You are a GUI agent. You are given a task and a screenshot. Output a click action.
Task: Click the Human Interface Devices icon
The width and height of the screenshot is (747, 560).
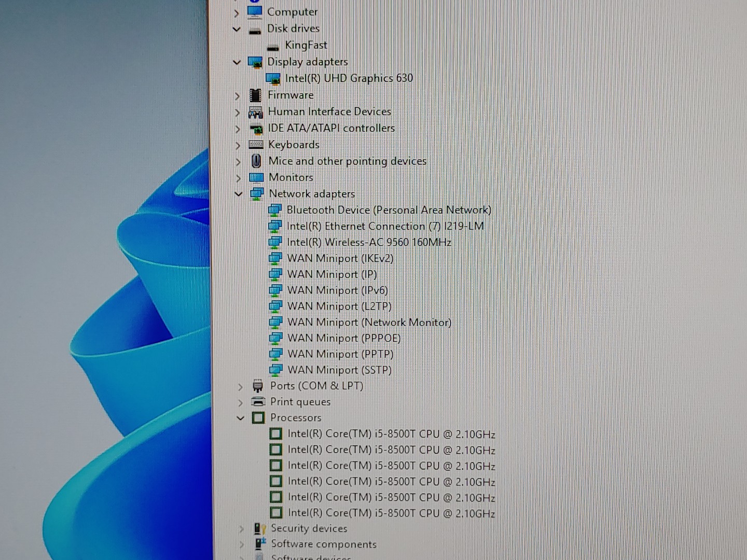pyautogui.click(x=255, y=112)
